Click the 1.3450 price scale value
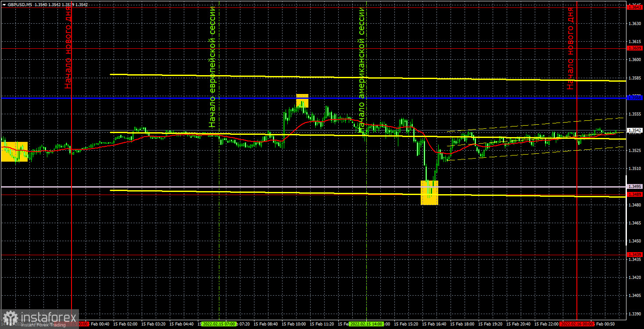The width and height of the screenshot is (644, 329). pos(635,241)
